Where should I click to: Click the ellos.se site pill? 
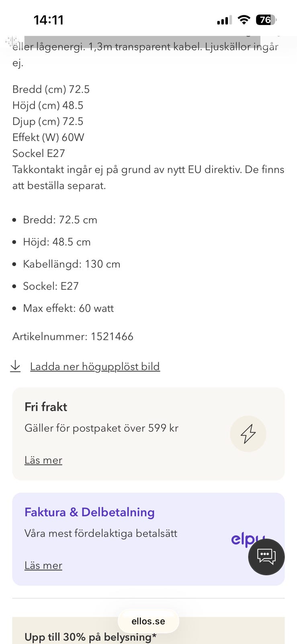(148, 621)
